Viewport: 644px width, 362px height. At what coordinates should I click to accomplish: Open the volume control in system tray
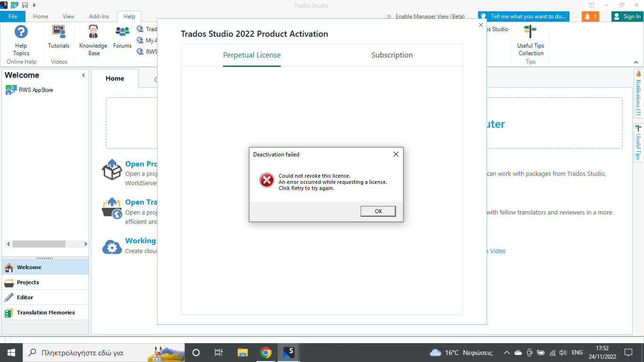pyautogui.click(x=563, y=353)
